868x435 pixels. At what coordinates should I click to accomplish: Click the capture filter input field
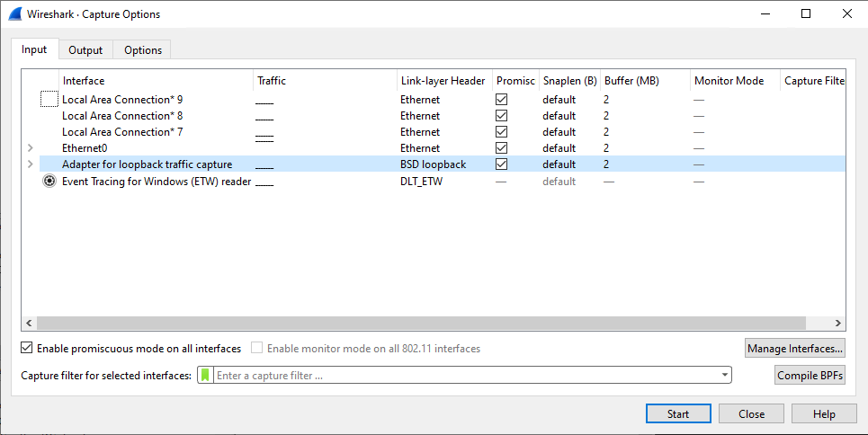(x=467, y=375)
